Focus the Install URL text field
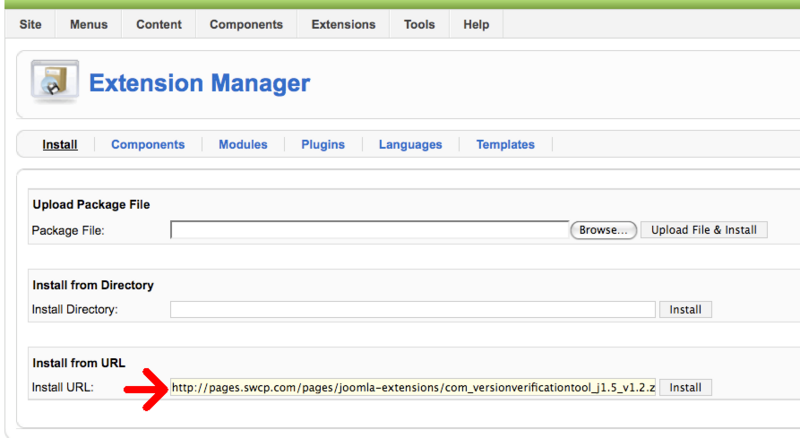Viewport: 800px width, 438px height. [413, 387]
